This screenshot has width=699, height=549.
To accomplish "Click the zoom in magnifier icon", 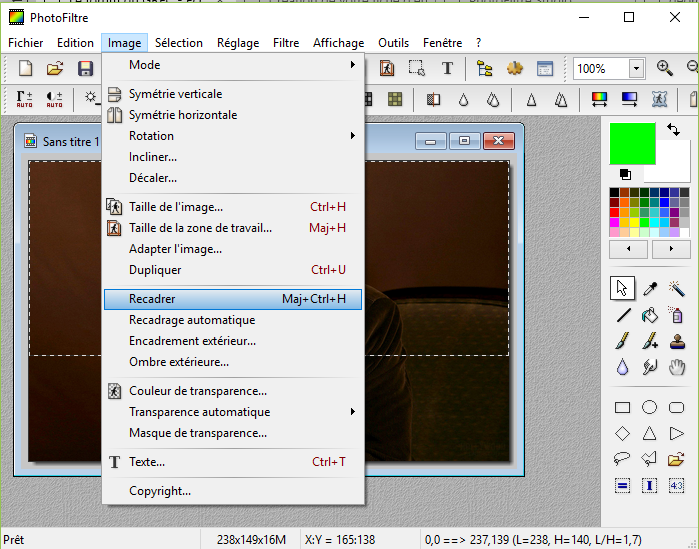I will point(665,68).
